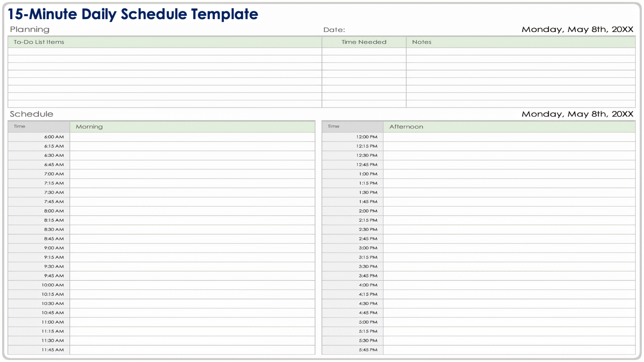Click the Planning section heading
This screenshot has width=644, height=362.
pyautogui.click(x=30, y=29)
